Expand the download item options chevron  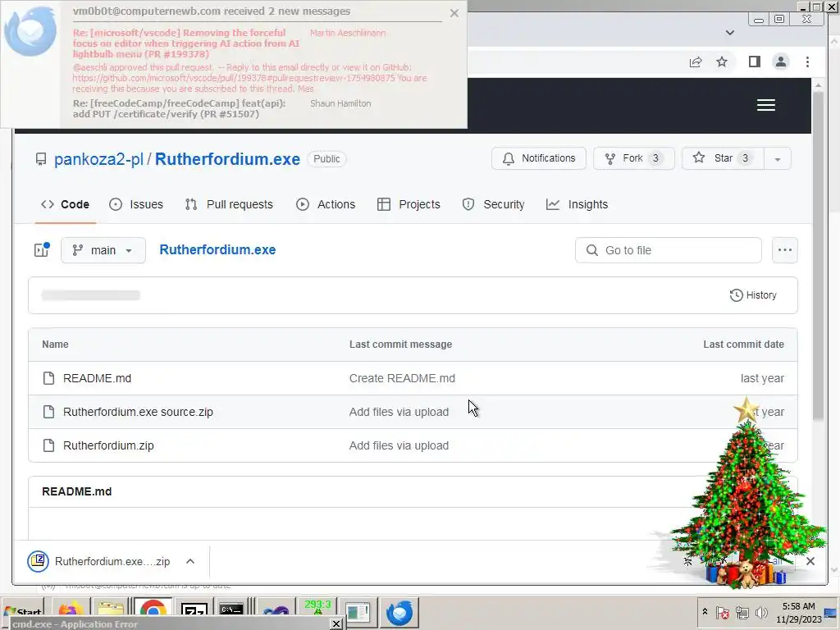[190, 561]
